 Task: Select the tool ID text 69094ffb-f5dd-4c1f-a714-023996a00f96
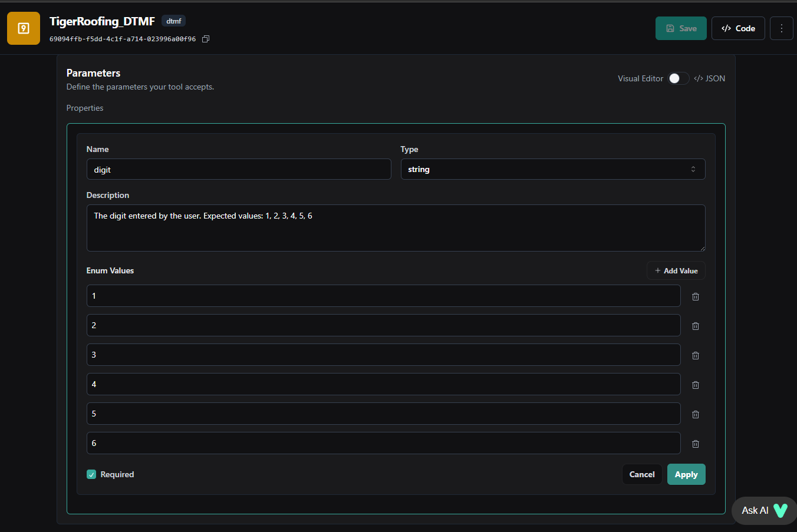(x=123, y=39)
